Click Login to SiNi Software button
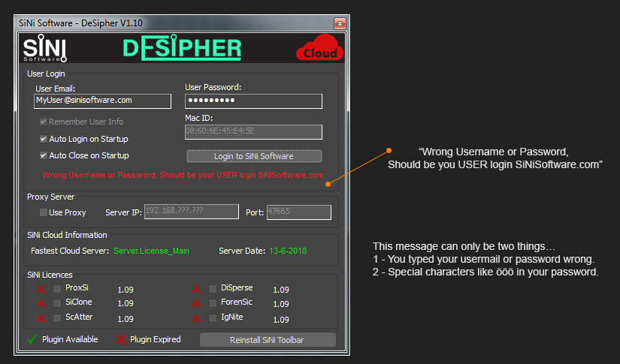This screenshot has width=620, height=364. coord(254,156)
